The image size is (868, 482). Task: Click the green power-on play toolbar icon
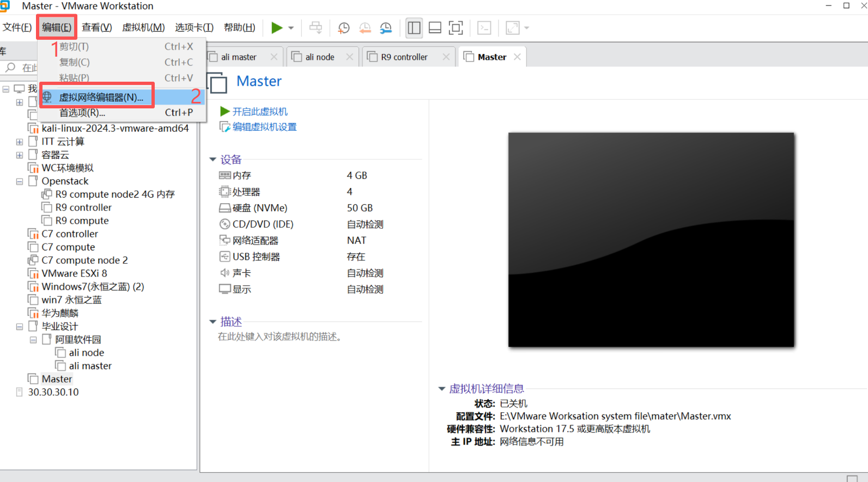click(x=277, y=28)
